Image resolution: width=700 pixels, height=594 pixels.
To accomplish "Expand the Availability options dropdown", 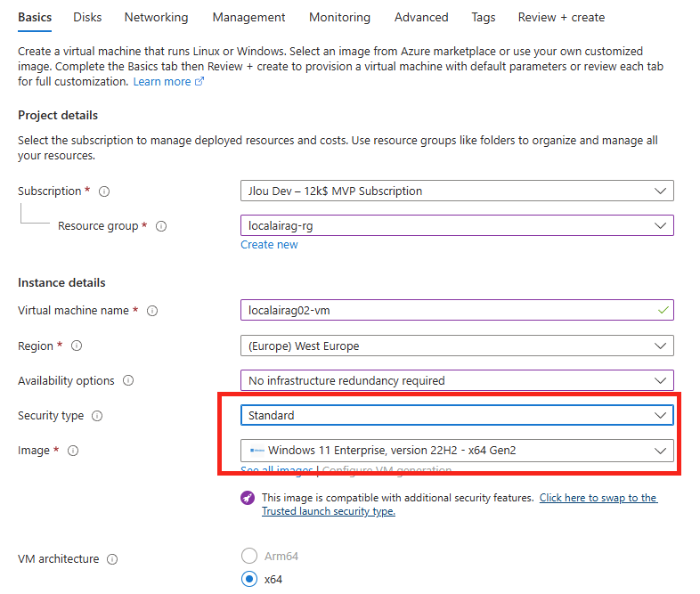I will (x=457, y=380).
